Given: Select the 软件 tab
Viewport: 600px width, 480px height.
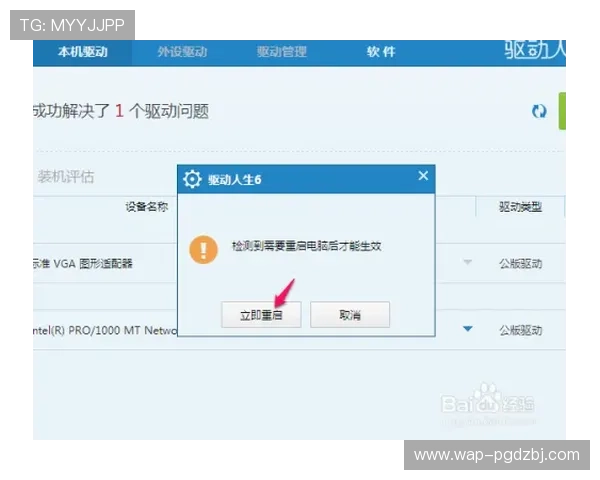Looking at the screenshot, I should coord(381,52).
